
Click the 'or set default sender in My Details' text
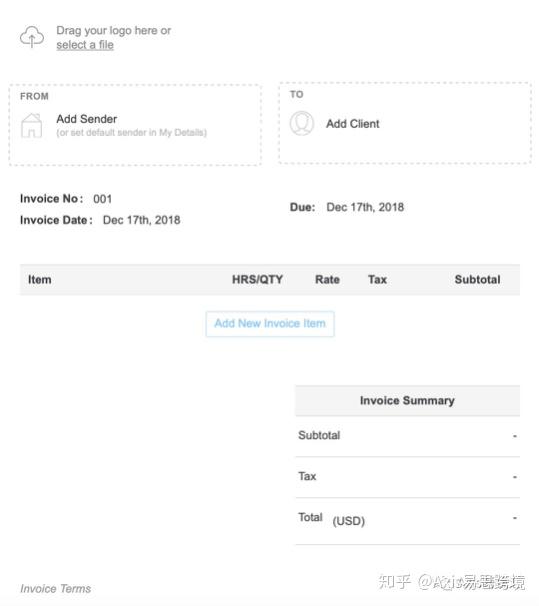click(131, 133)
